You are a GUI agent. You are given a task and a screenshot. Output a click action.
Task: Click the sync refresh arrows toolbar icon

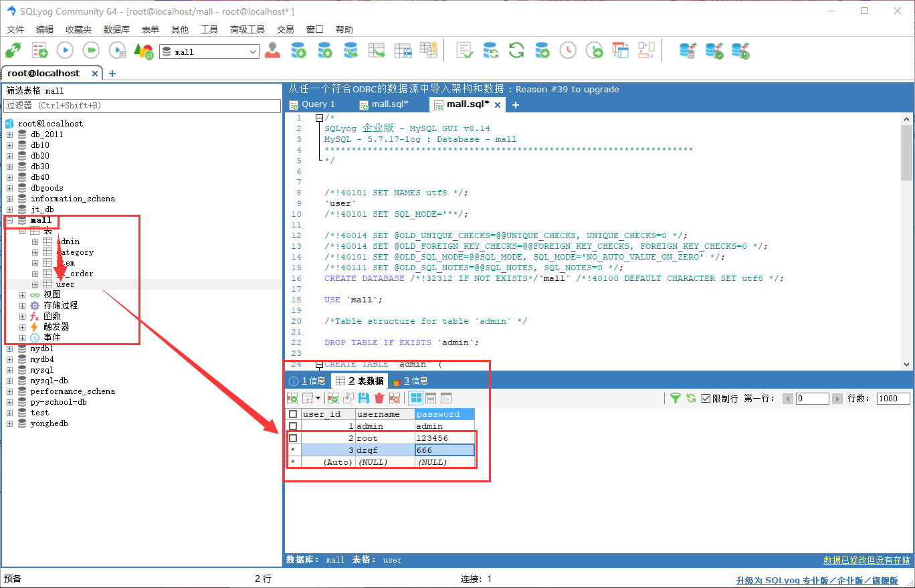coord(516,51)
